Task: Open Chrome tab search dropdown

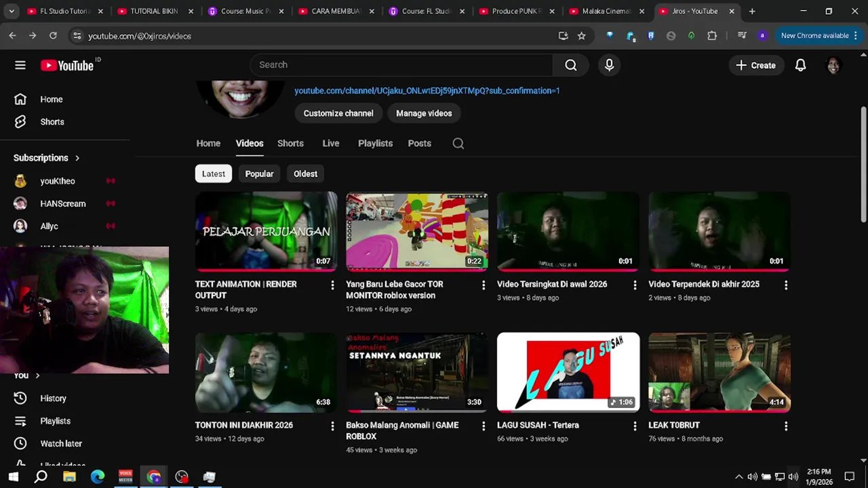Action: pyautogui.click(x=12, y=12)
